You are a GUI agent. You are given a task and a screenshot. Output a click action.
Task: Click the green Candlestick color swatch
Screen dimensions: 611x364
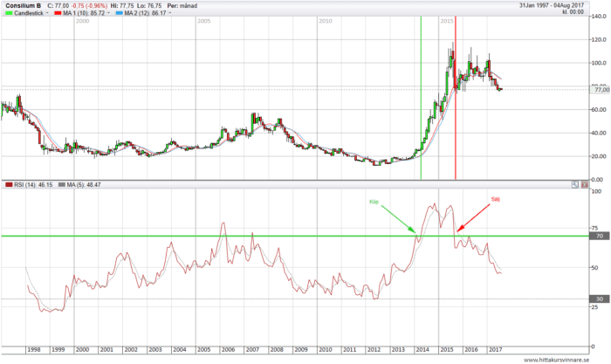coord(9,13)
